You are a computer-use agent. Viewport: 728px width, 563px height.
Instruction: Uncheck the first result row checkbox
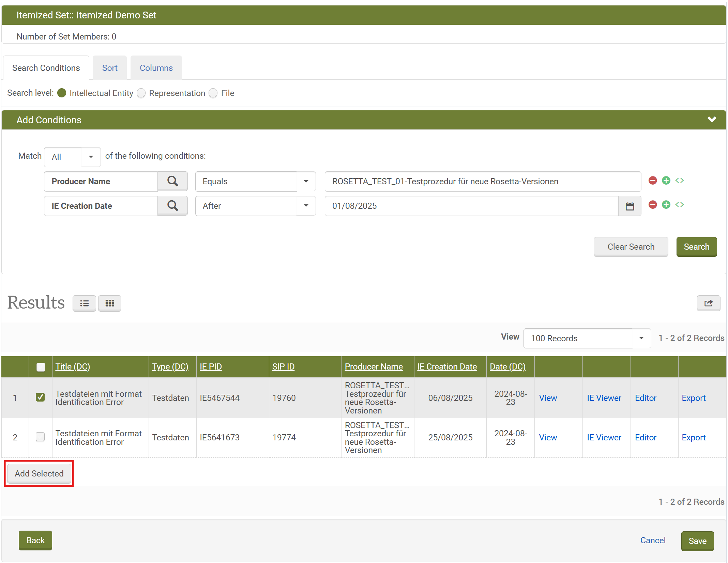40,397
